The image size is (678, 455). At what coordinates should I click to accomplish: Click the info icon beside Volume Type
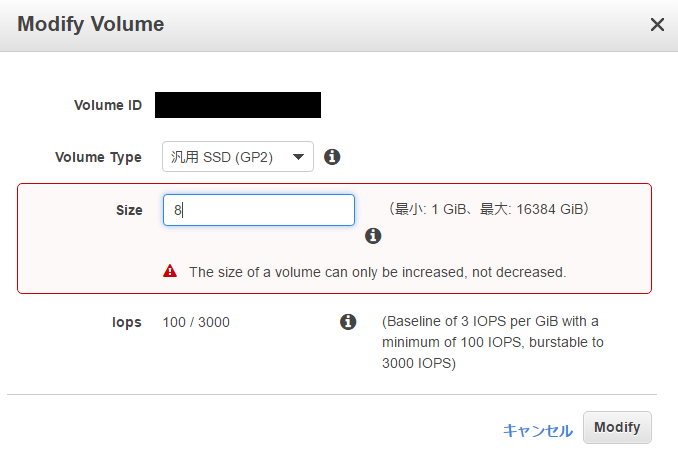[x=332, y=157]
